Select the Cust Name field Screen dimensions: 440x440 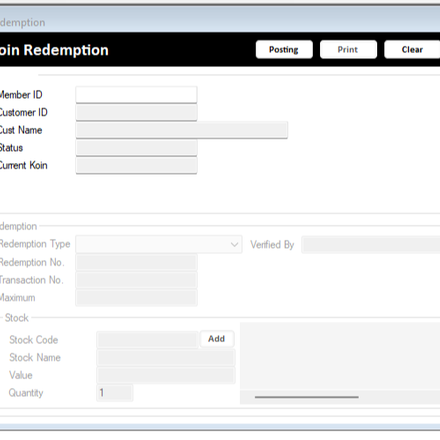[x=182, y=130]
